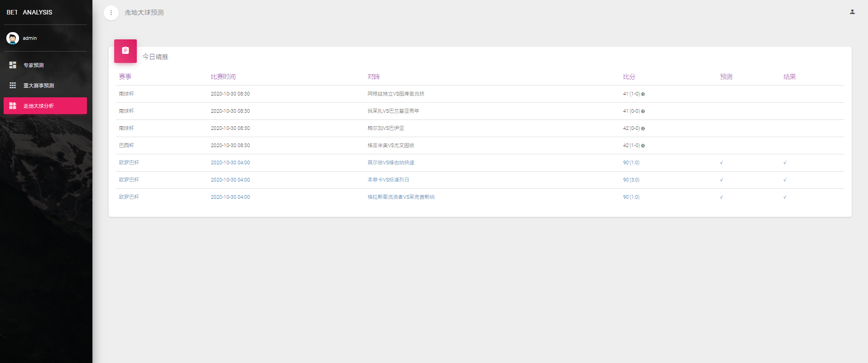The width and height of the screenshot is (868, 363).
Task: Click 南球杯 in the 阿根廷独立 row
Action: 126,94
